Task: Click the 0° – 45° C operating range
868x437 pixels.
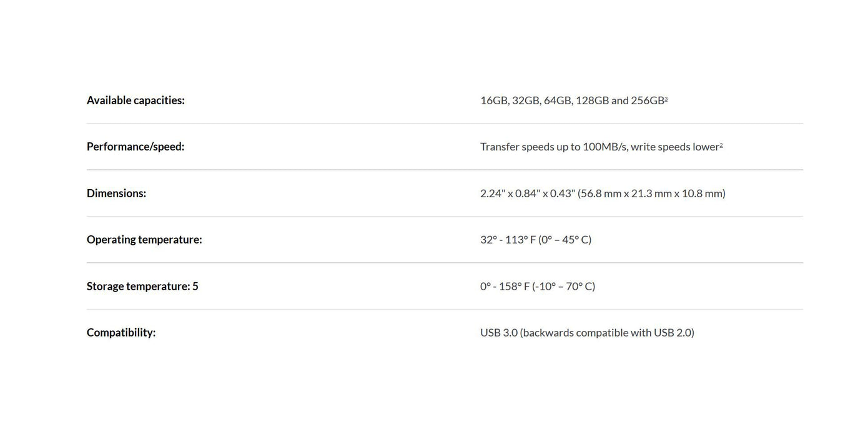Action: click(x=565, y=240)
